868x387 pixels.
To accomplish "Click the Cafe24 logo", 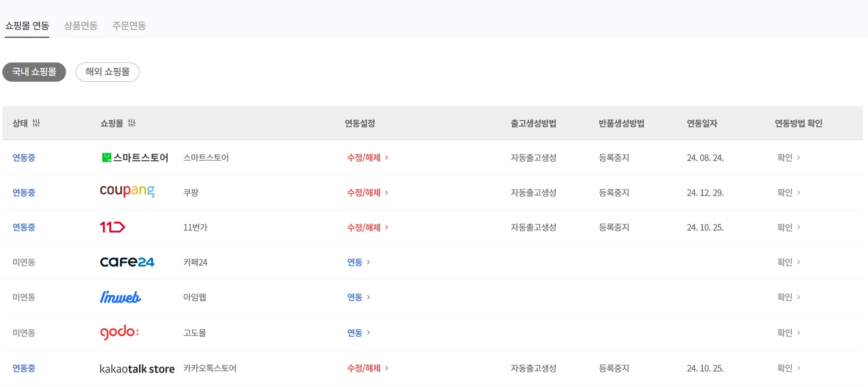I will [127, 262].
